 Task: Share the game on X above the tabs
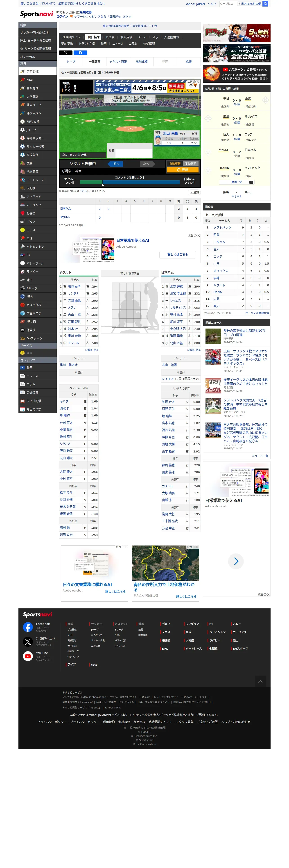(65, 53)
